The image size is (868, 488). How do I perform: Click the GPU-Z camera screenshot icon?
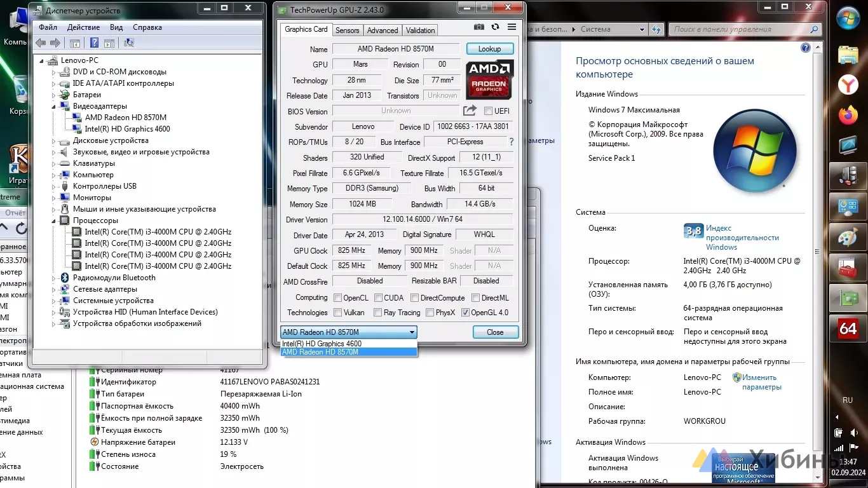click(479, 27)
